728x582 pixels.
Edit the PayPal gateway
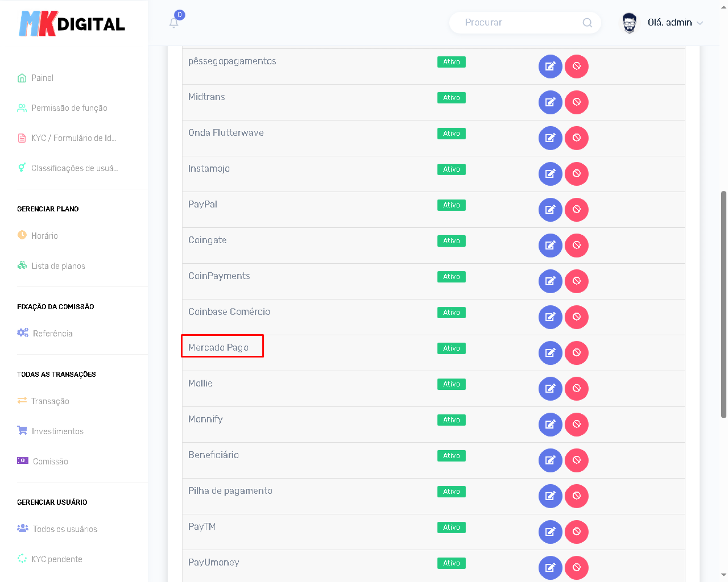pos(550,210)
